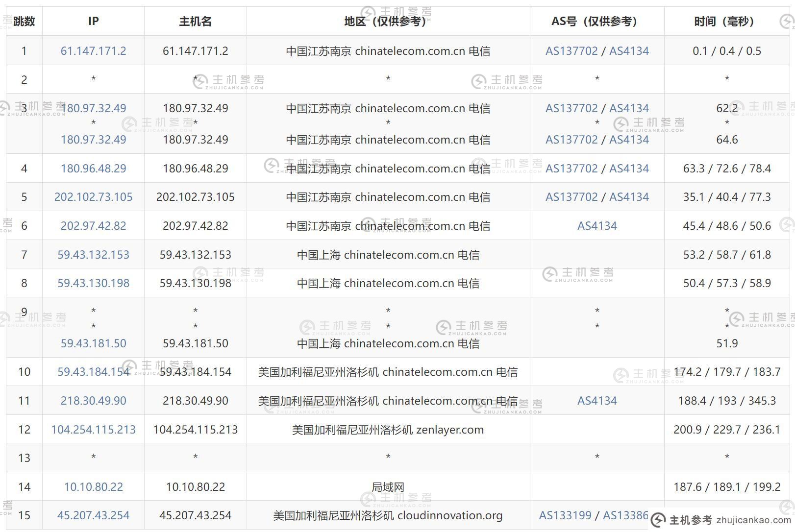Select the 跳数 column header
Viewport: 795px width, 532px height.
tap(24, 21)
